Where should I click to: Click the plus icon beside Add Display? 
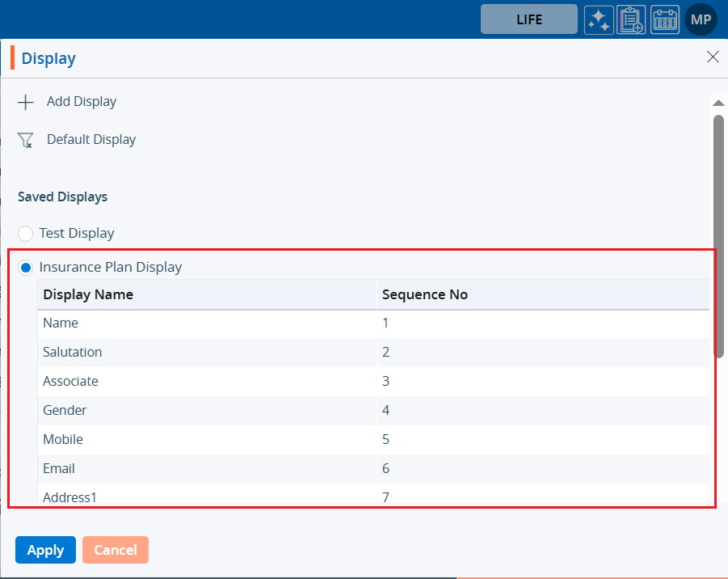(x=27, y=102)
